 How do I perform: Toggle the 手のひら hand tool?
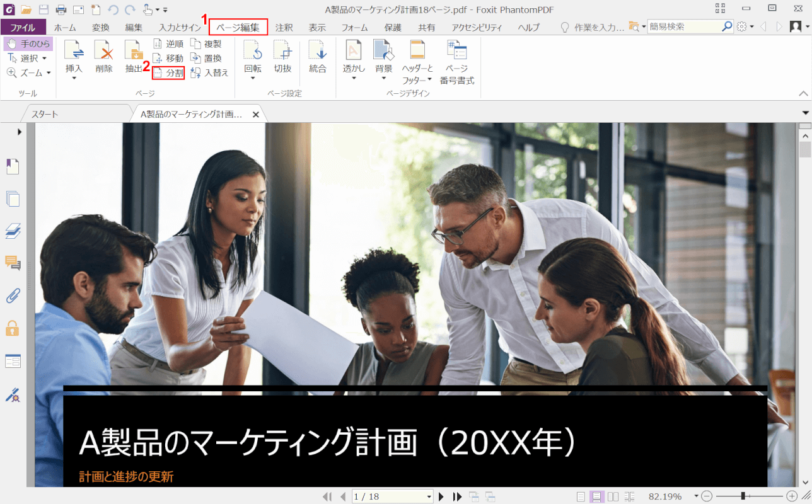[28, 44]
